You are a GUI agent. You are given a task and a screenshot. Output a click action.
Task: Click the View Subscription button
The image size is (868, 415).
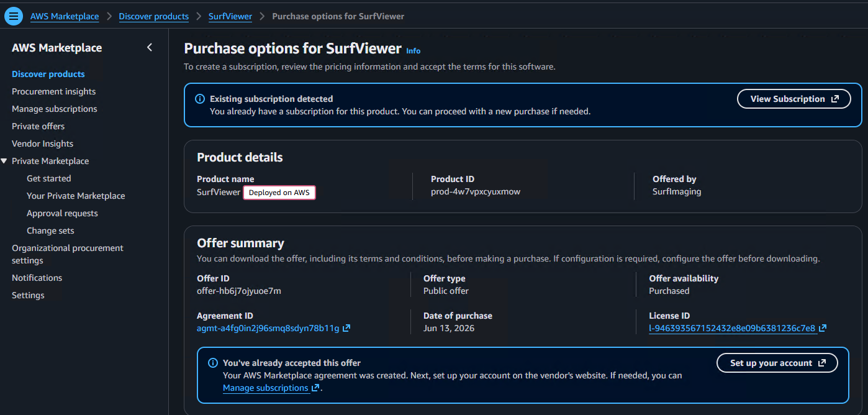794,99
